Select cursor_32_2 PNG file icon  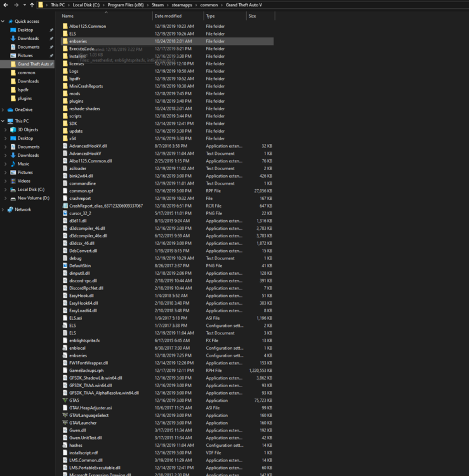65,213
